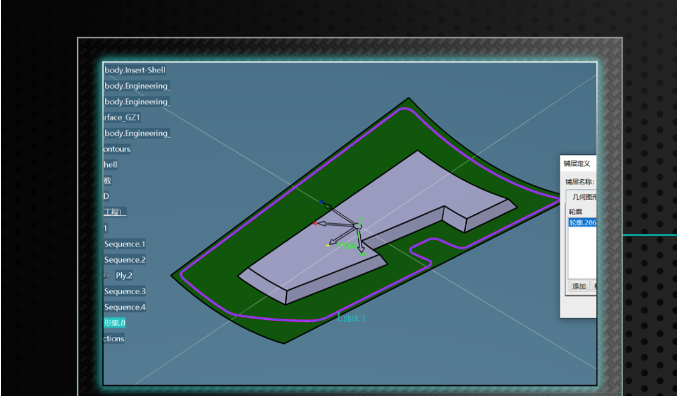The width and height of the screenshot is (677, 396).
Task: Open the 几何图形 tab in the dialog
Action: 583,197
